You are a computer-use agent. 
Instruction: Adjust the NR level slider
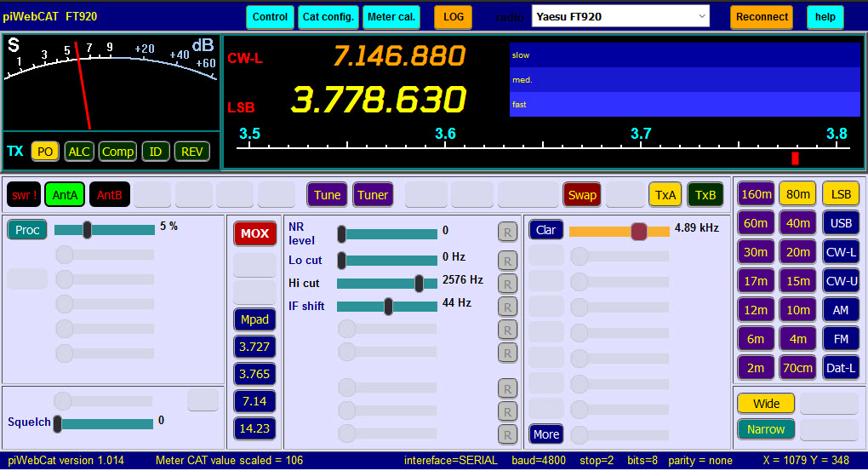[387, 234]
